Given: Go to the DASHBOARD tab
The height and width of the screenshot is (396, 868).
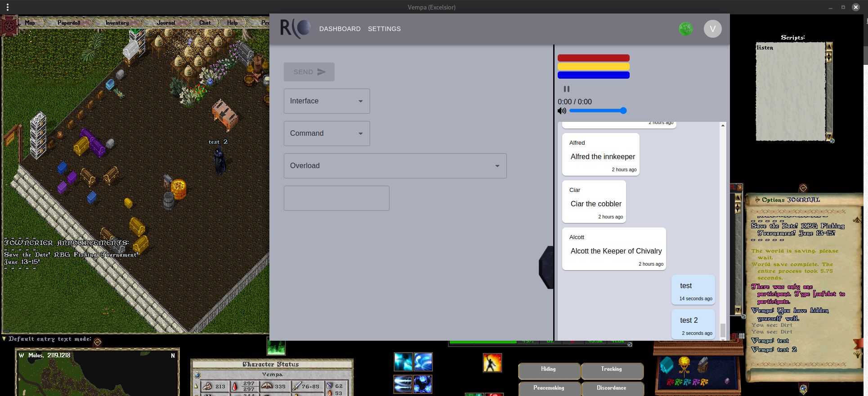Looking at the screenshot, I should click(340, 29).
